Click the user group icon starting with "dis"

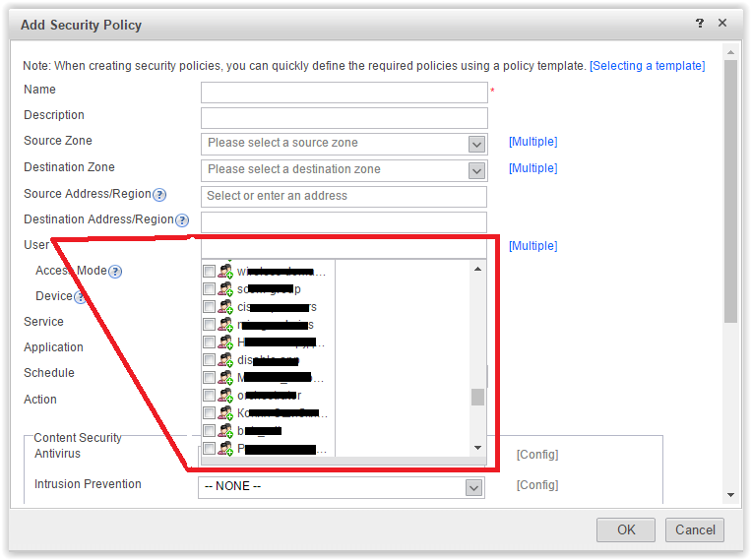pyautogui.click(x=225, y=360)
